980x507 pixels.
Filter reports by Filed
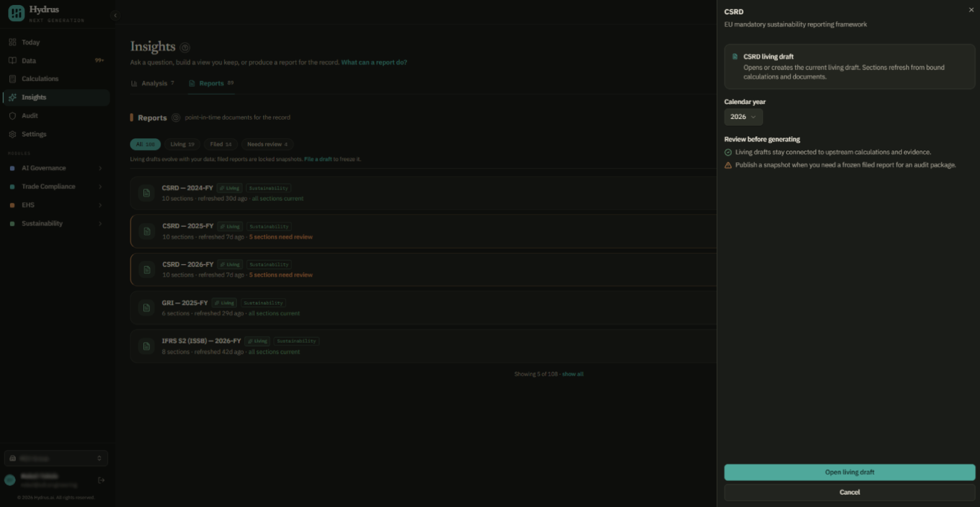[220, 144]
